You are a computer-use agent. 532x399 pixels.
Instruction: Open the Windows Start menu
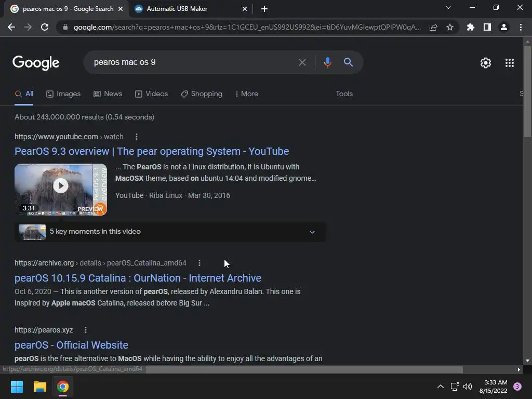point(17,387)
